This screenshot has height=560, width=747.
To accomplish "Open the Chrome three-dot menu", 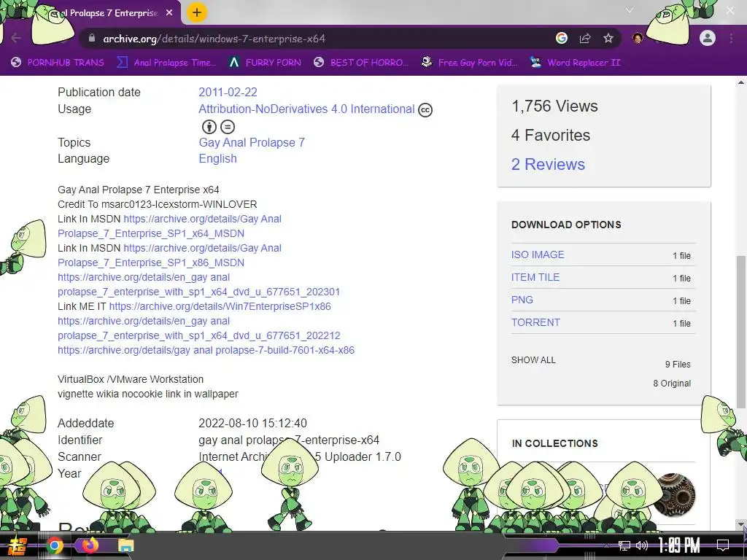I will tap(731, 38).
